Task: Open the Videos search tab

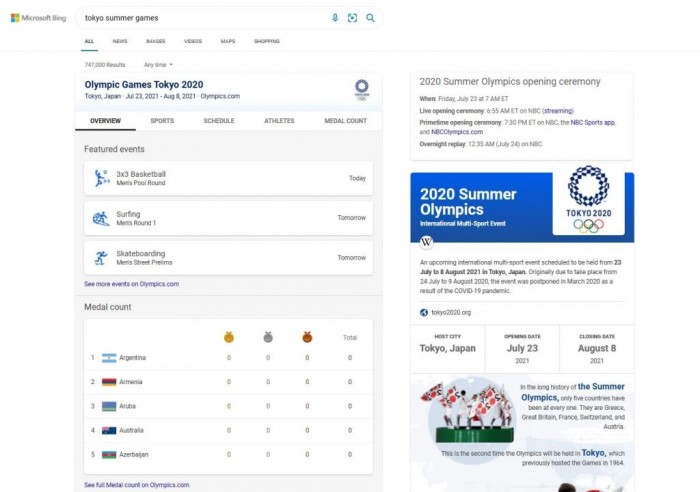Action: click(x=192, y=41)
